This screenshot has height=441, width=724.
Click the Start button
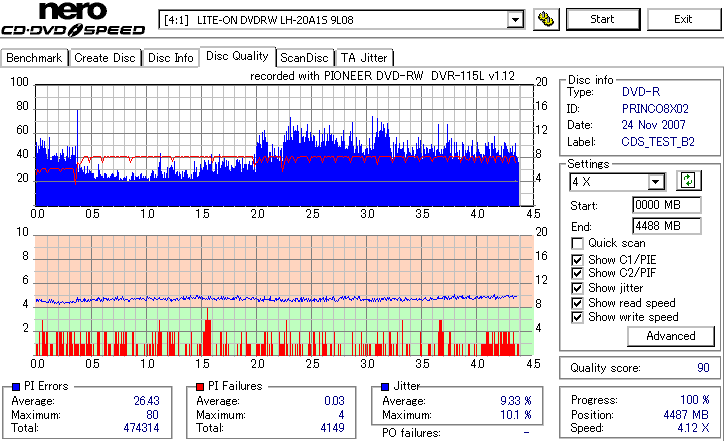(603, 19)
